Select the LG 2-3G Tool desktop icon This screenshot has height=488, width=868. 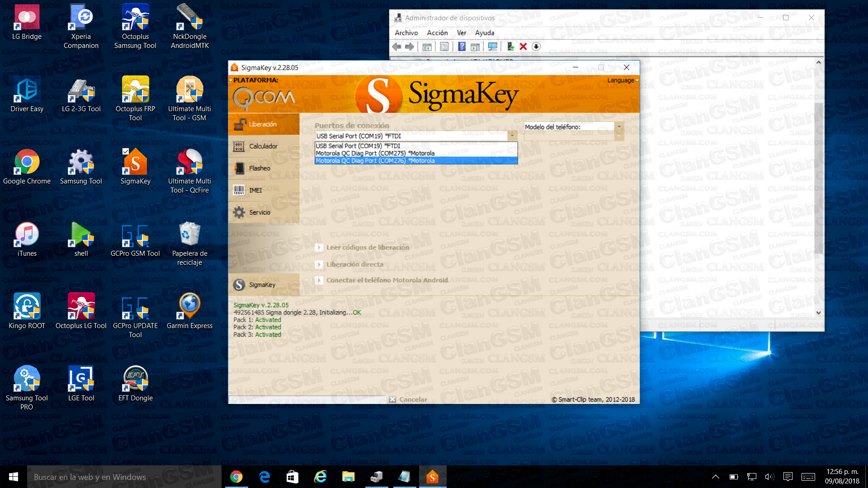pos(81,95)
